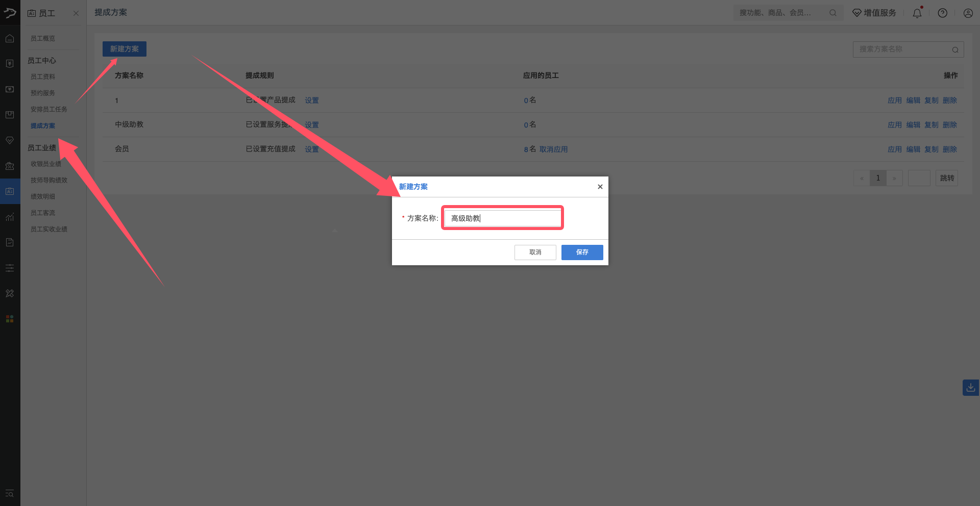Image resolution: width=980 pixels, height=506 pixels.
Task: Open 安排员工任务 menu item
Action: [49, 109]
